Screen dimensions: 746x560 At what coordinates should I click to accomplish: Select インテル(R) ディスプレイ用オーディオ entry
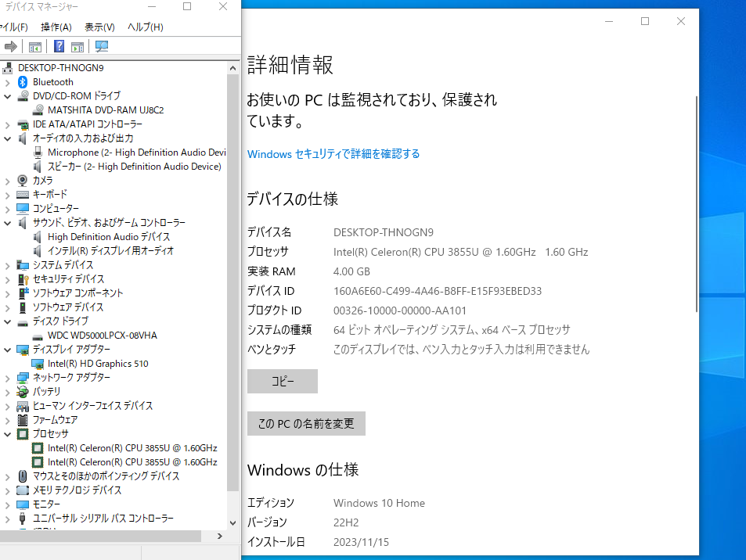[110, 251]
